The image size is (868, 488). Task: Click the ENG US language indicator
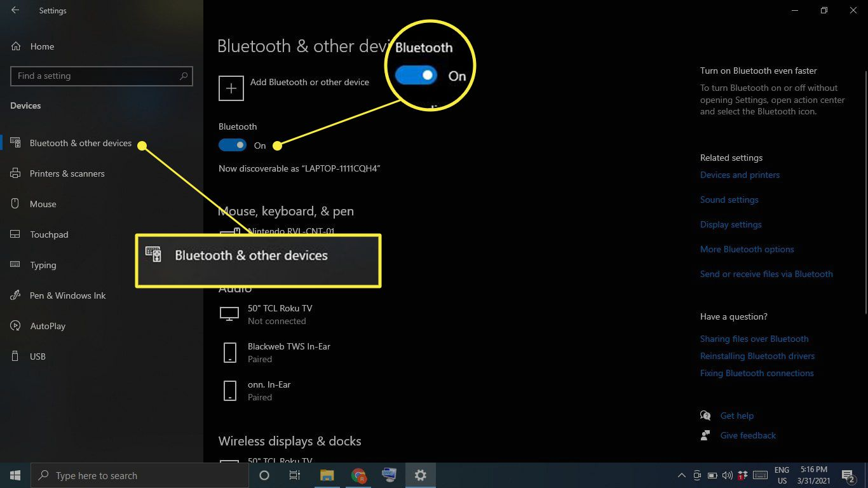point(782,475)
